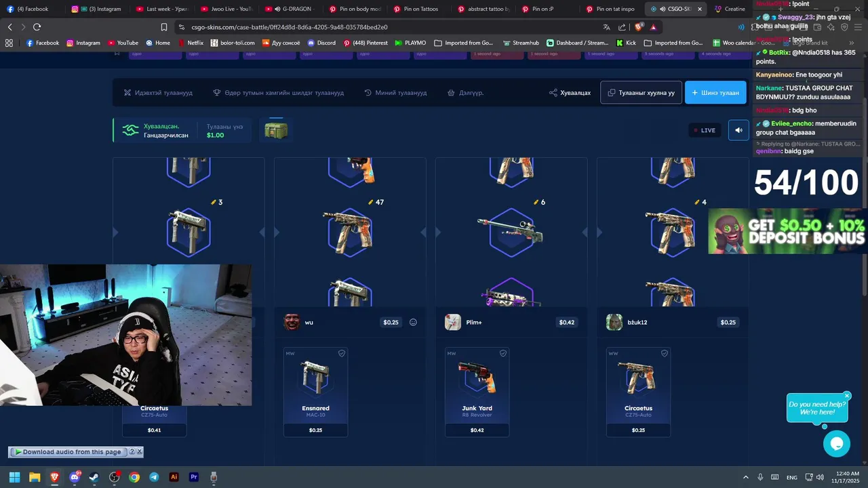Viewport: 868px width, 488px height.
Task: Click player wu's avatar
Action: 292,322
